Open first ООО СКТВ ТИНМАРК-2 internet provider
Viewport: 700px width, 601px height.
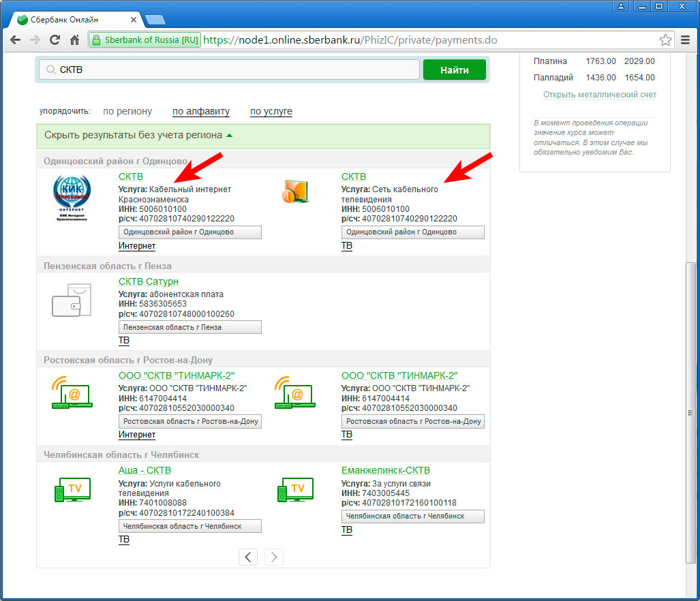[177, 375]
